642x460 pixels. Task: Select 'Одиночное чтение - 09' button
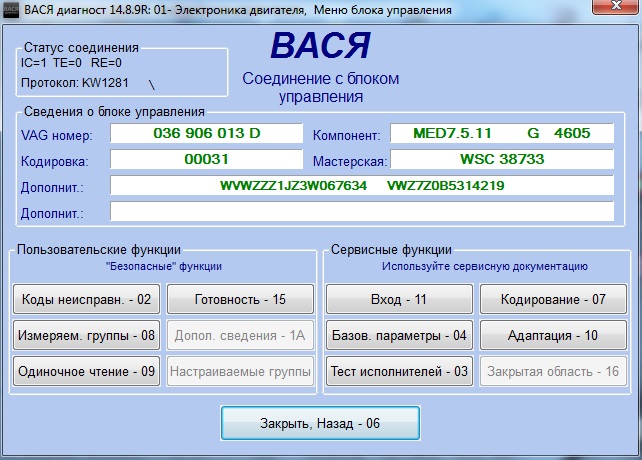tap(86, 372)
